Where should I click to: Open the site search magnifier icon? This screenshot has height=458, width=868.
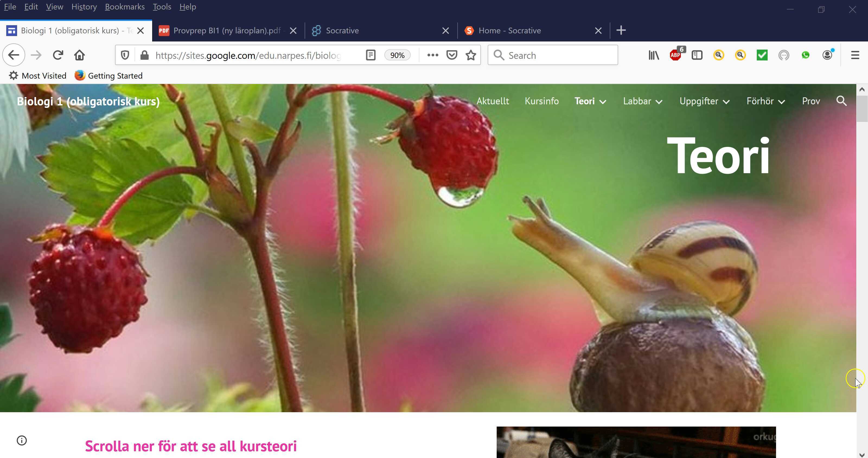click(841, 101)
